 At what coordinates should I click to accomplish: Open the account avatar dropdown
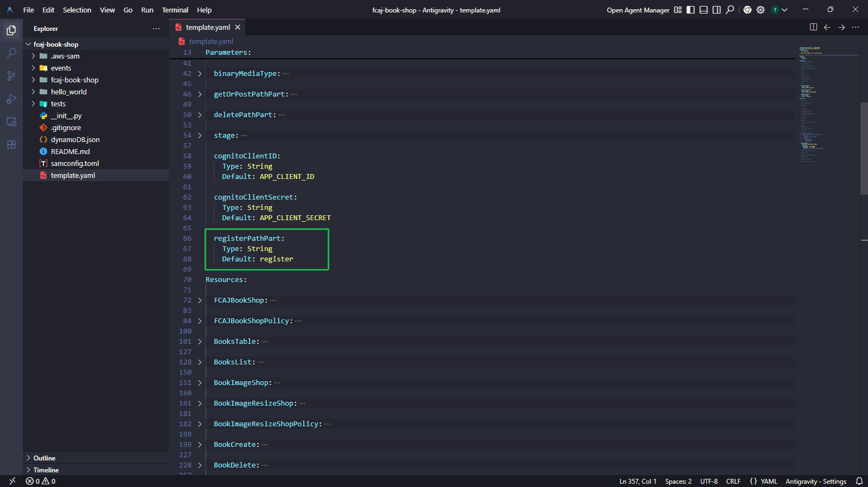(x=779, y=10)
